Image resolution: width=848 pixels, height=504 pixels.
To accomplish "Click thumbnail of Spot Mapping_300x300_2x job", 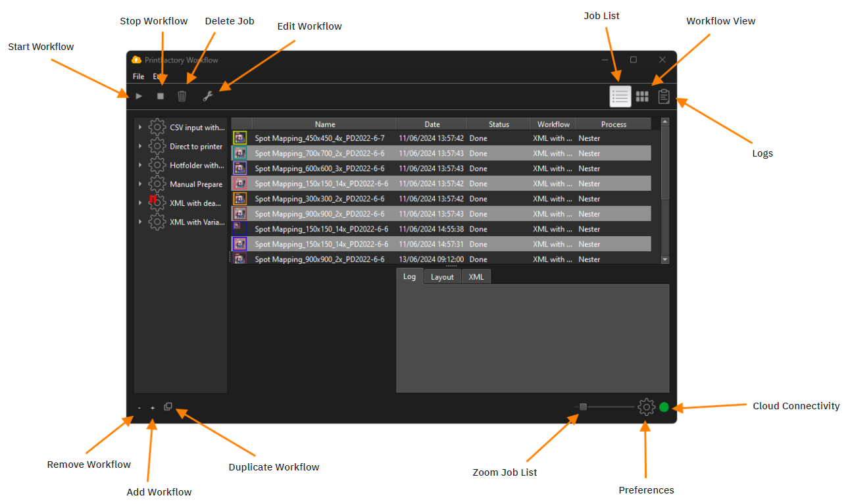I will pyautogui.click(x=240, y=199).
